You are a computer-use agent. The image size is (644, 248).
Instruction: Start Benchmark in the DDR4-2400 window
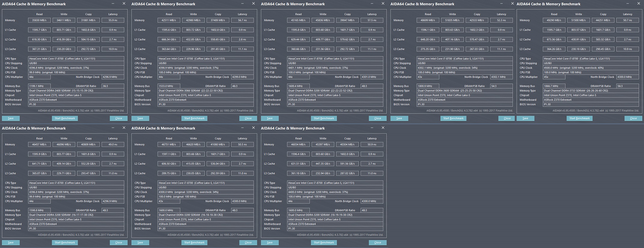(x=65, y=118)
